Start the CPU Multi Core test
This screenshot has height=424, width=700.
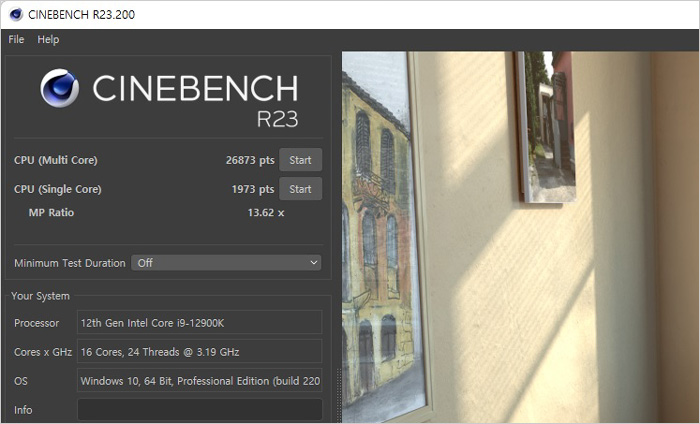[x=300, y=160]
